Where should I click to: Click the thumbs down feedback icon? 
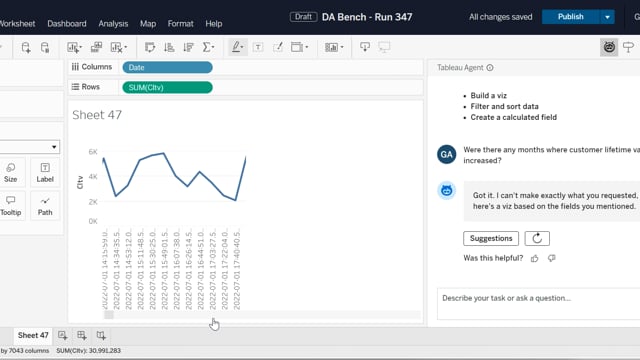pyautogui.click(x=551, y=258)
